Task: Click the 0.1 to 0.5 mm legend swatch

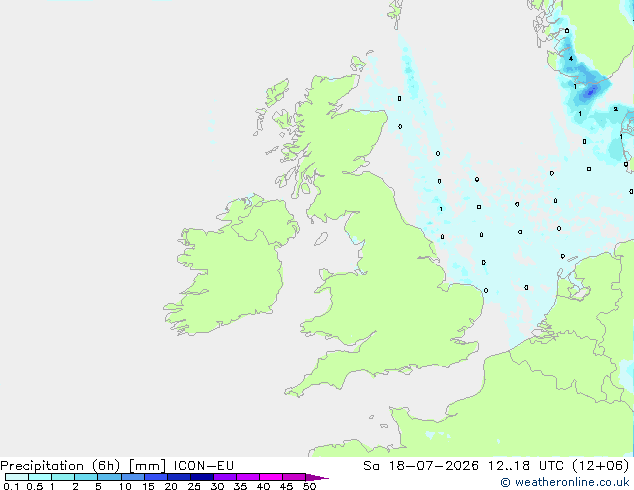Action: [x=17, y=477]
